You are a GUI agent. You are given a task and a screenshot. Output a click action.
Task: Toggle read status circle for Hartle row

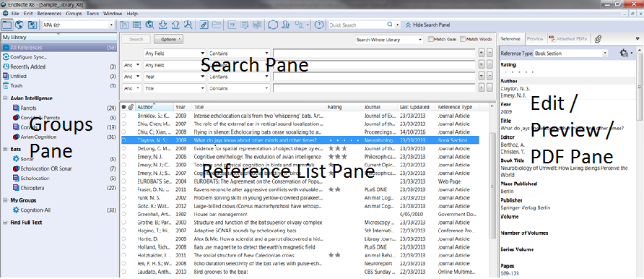pyautogui.click(x=123, y=239)
